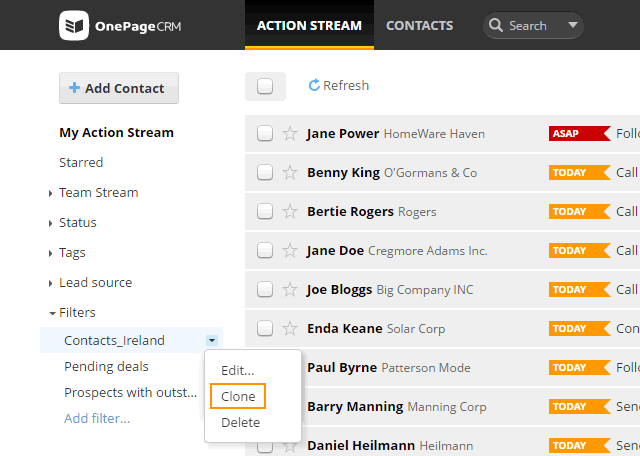This screenshot has height=456, width=640.
Task: Click the TODAY flag for Enda Keane
Action: click(580, 329)
